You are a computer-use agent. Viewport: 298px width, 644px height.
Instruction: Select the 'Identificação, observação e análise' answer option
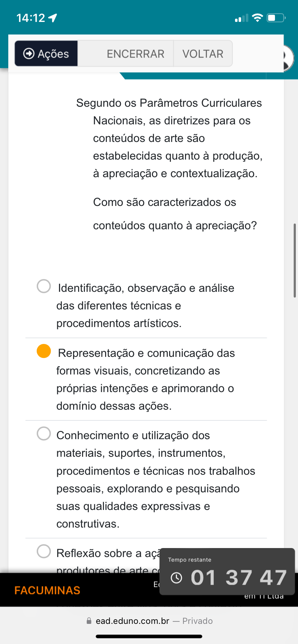[44, 286]
